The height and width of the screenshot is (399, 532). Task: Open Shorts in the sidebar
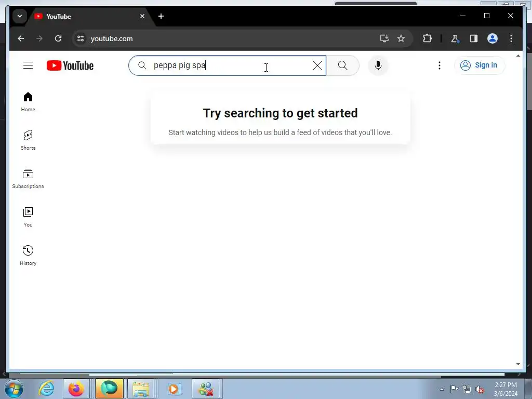tap(28, 140)
